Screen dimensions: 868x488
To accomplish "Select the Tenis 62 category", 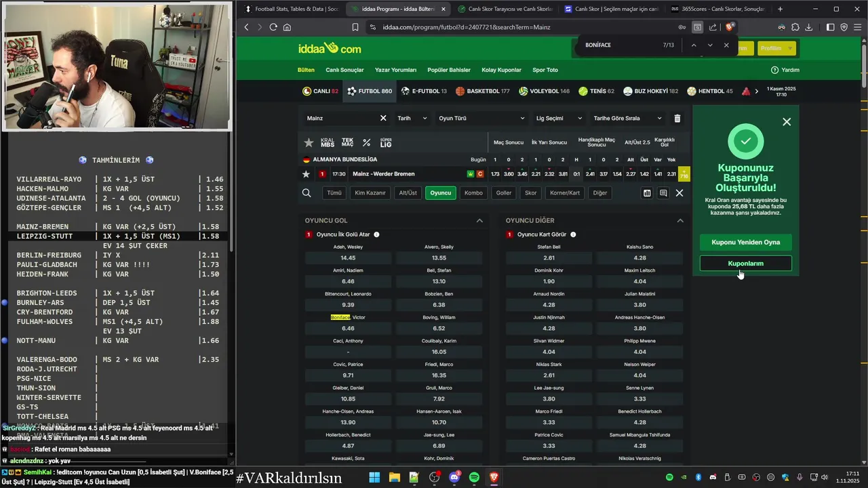I will [596, 91].
